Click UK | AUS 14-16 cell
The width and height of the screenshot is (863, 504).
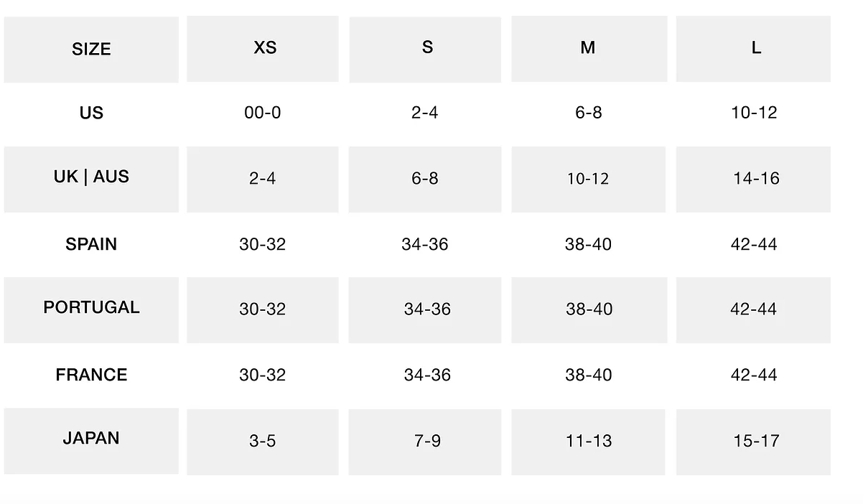tap(753, 179)
